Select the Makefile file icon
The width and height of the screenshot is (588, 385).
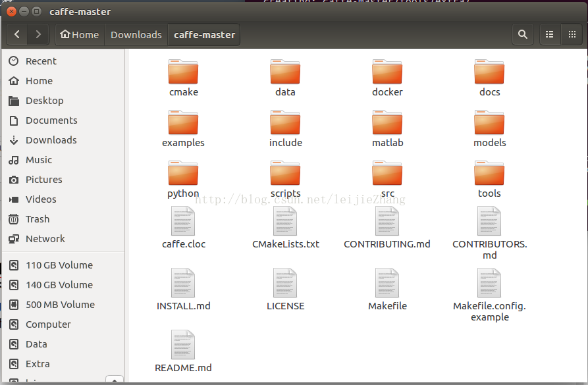387,283
